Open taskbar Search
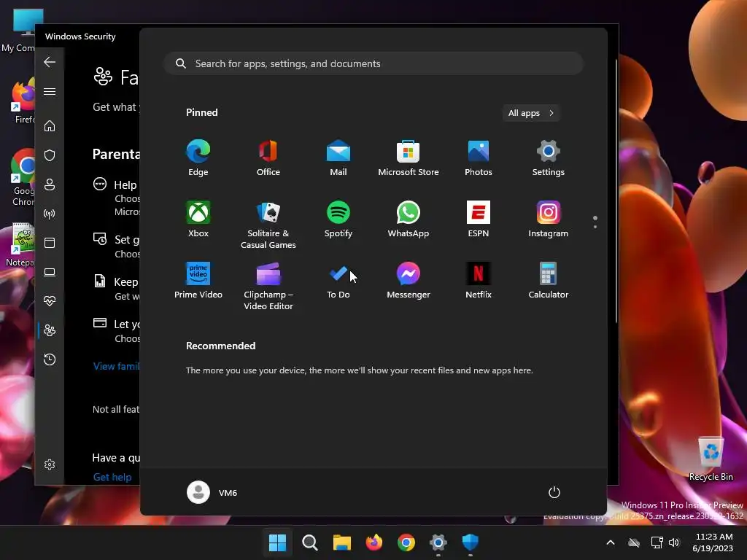The width and height of the screenshot is (747, 560). (309, 542)
